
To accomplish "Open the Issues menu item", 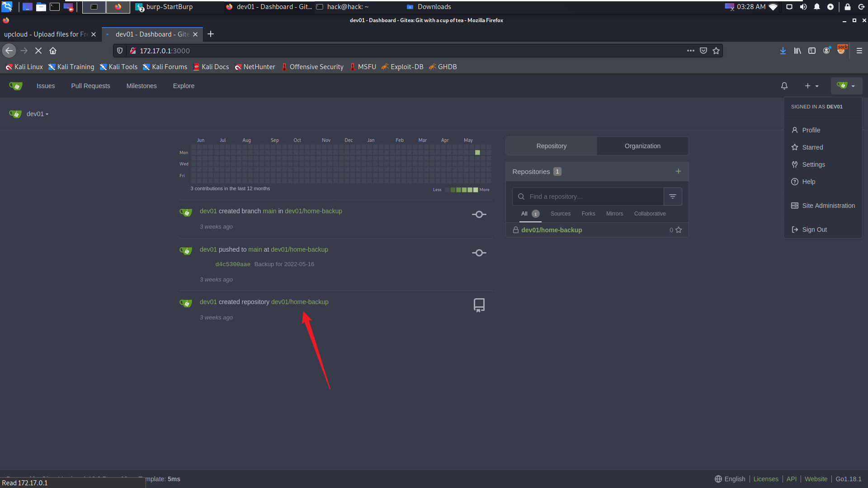I will (46, 86).
